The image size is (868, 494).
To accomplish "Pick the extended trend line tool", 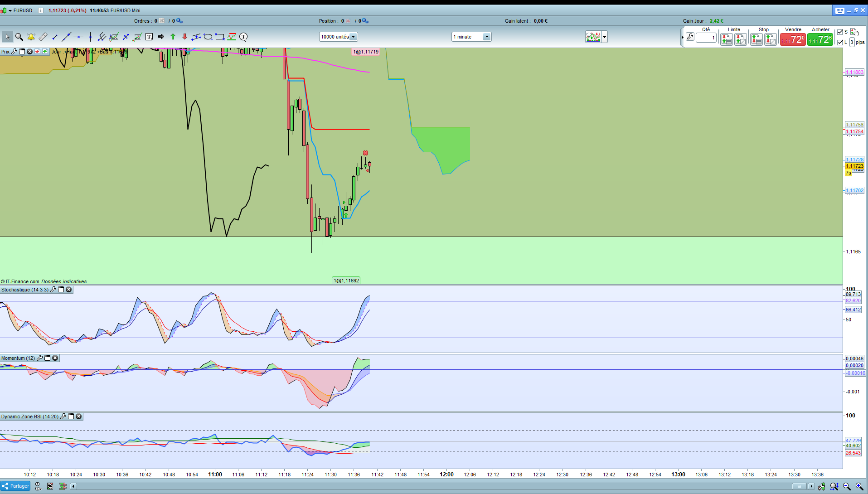I will coord(67,37).
